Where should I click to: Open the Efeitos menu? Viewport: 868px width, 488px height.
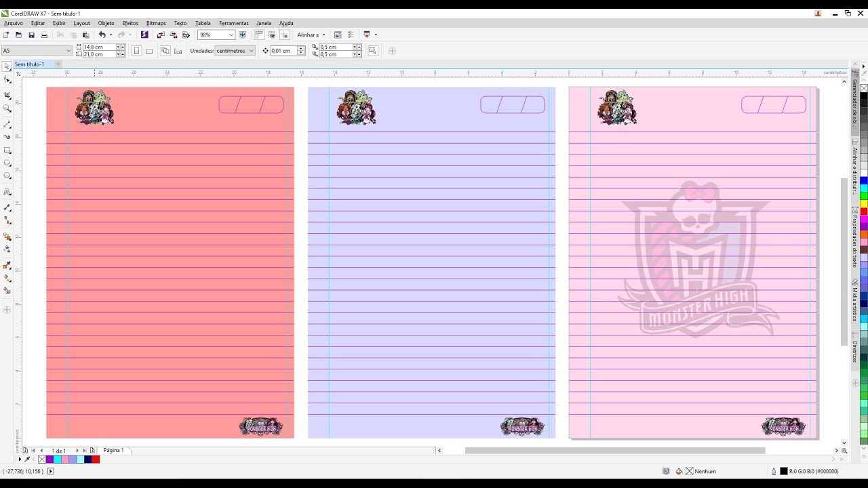click(130, 23)
